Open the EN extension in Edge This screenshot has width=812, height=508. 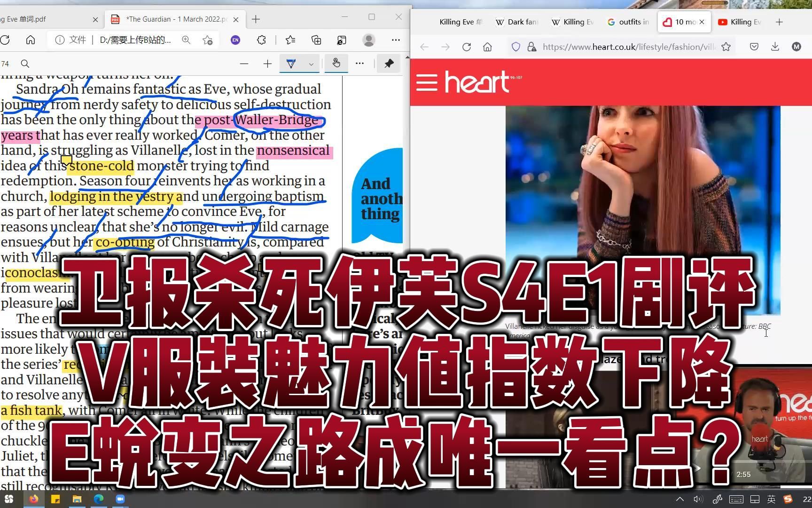pyautogui.click(x=235, y=40)
